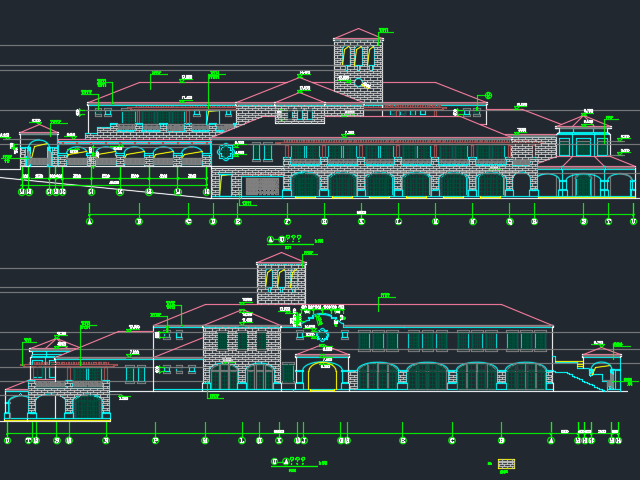This screenshot has height=480, width=640.
Task: Click the lower elevation drawing title label
Action: pyautogui.click(x=292, y=462)
